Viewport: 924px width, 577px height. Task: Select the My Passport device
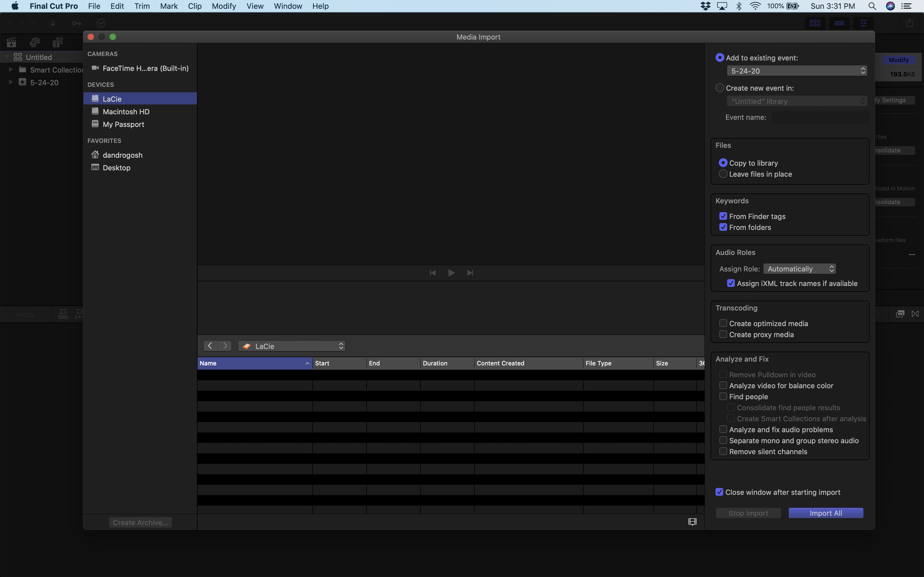123,124
